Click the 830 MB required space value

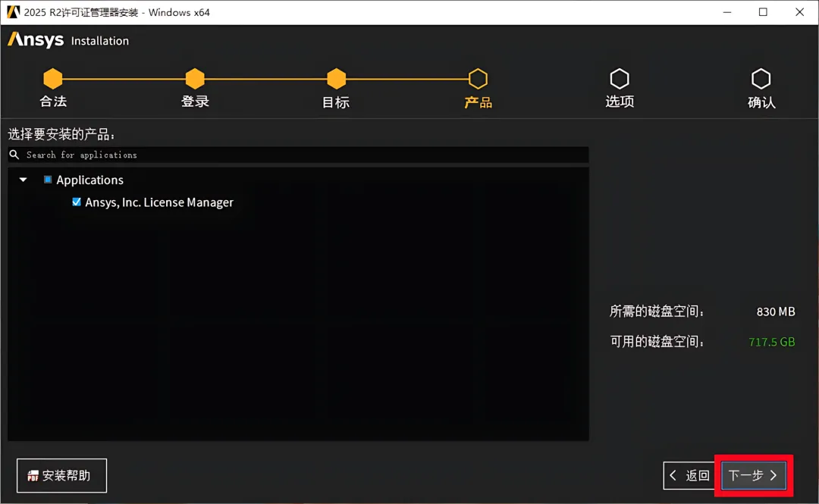coord(776,311)
